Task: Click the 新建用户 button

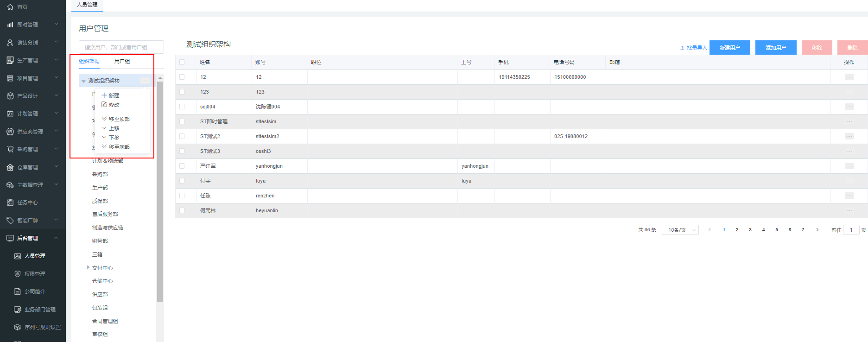Action: (729, 48)
